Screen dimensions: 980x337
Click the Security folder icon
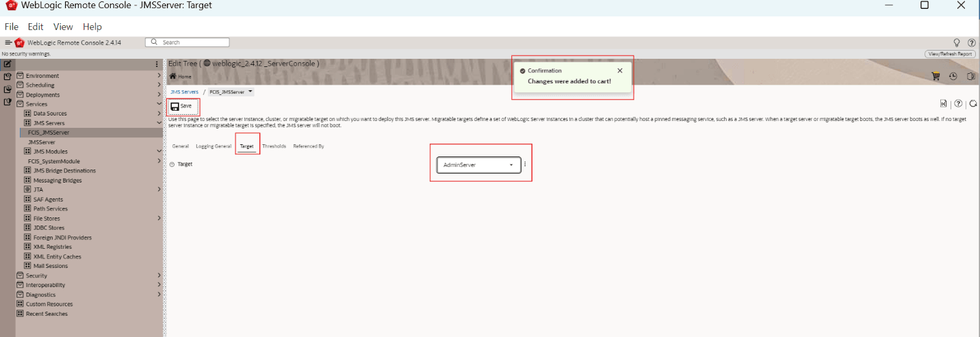[x=21, y=275]
